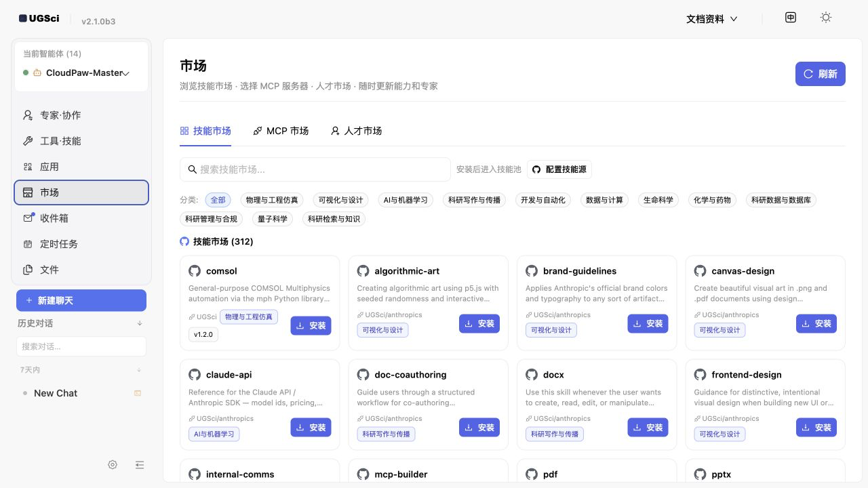Expand the 文档资料 dropdown
Viewport: 868px width, 488px height.
712,19
